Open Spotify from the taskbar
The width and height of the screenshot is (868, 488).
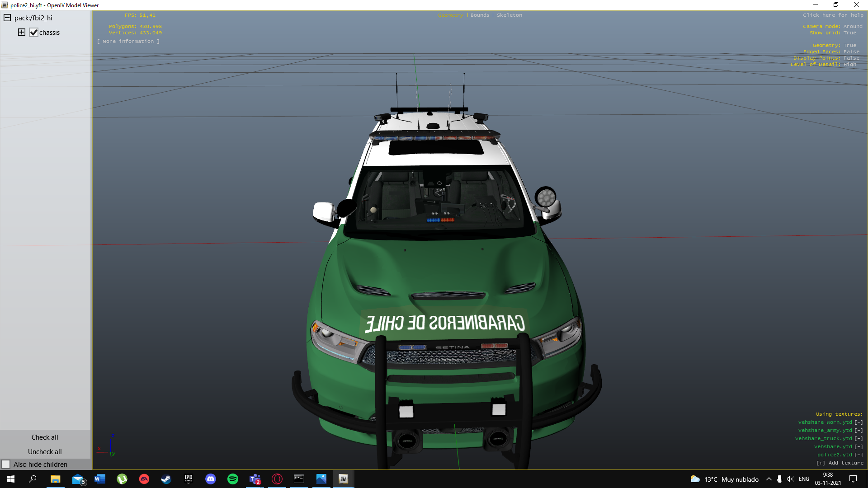click(x=233, y=479)
